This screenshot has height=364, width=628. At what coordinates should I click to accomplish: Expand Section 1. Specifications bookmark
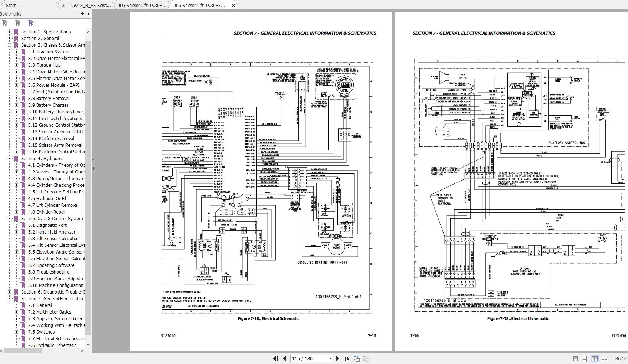10,32
